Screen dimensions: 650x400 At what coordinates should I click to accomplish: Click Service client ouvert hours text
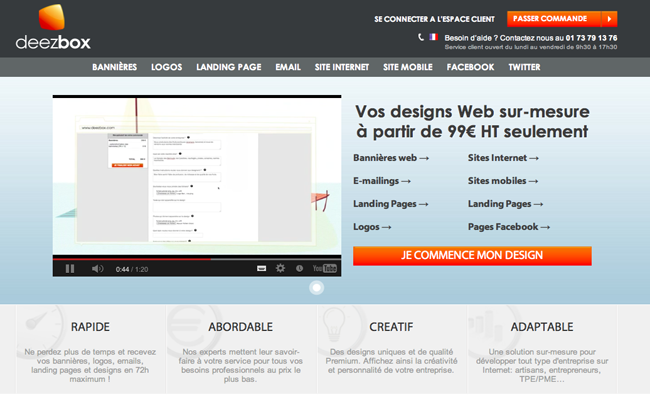[531, 47]
